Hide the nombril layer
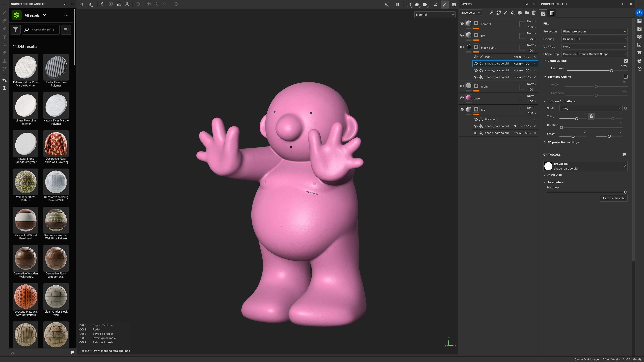 coord(462,23)
